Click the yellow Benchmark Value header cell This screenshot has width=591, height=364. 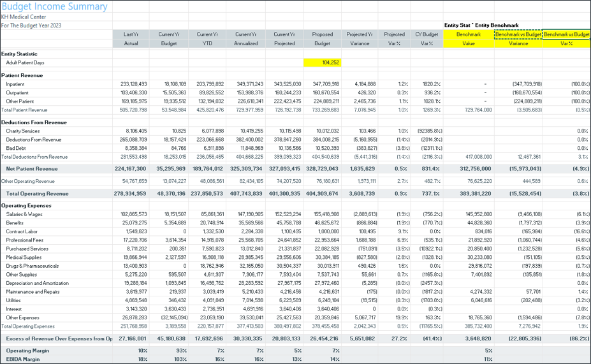(x=469, y=38)
